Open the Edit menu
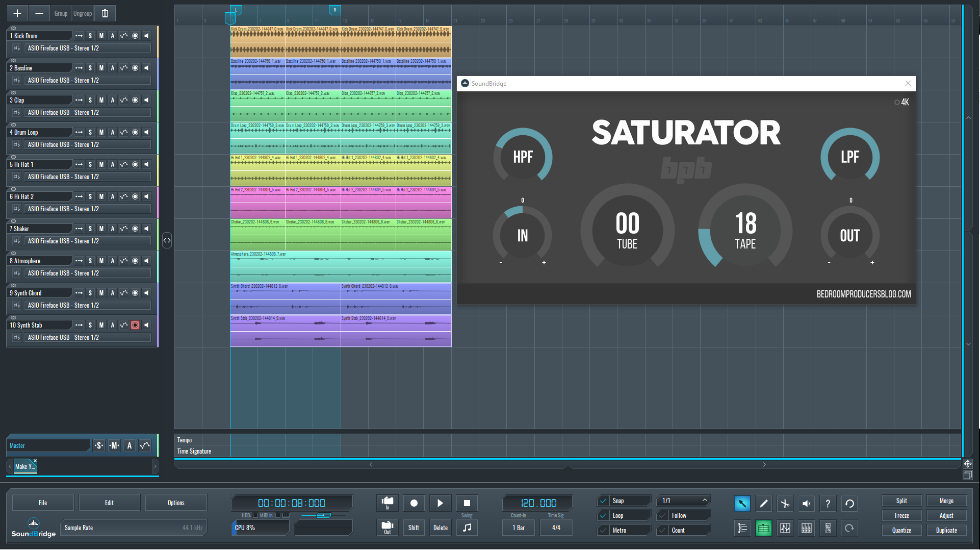Viewport: 980px width, 550px height. [x=109, y=503]
